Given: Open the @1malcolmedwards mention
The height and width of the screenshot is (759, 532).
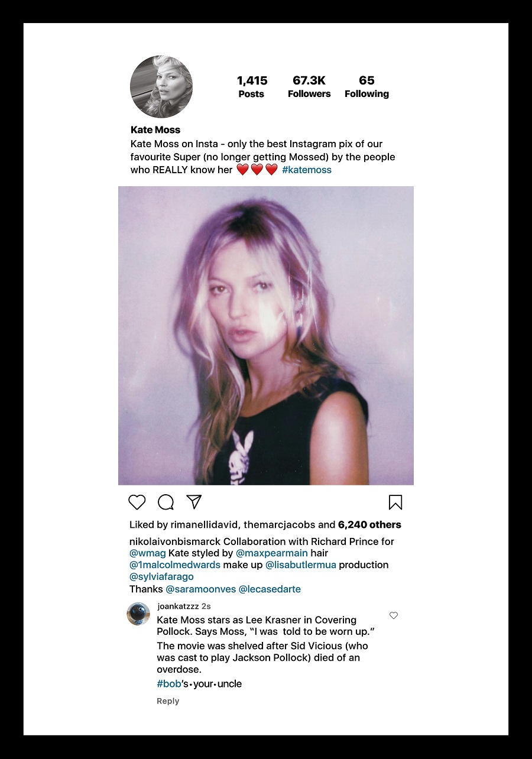Looking at the screenshot, I should [x=175, y=565].
